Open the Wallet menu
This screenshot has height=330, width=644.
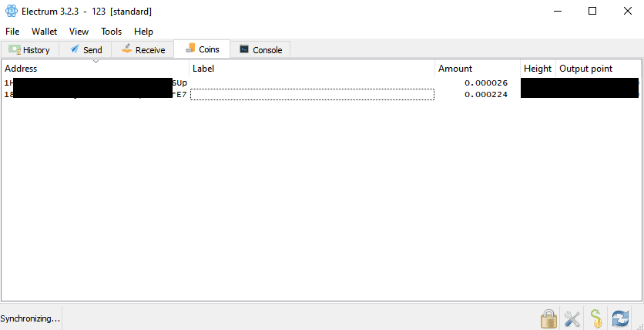[x=45, y=32]
